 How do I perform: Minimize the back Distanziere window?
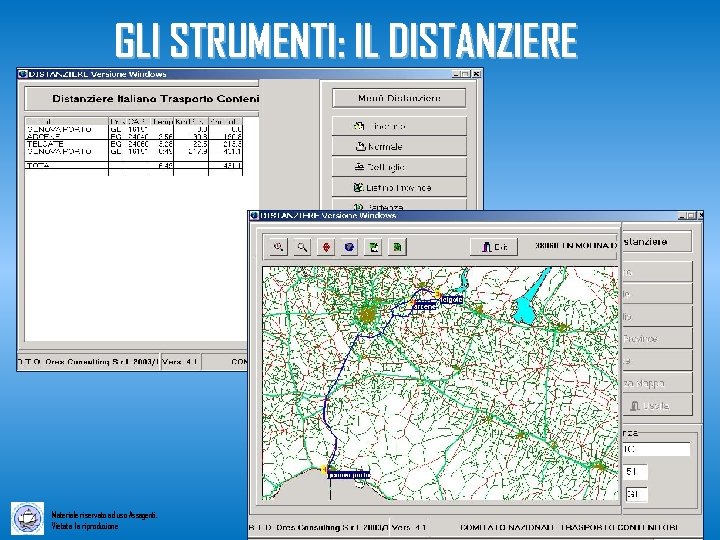[456, 74]
